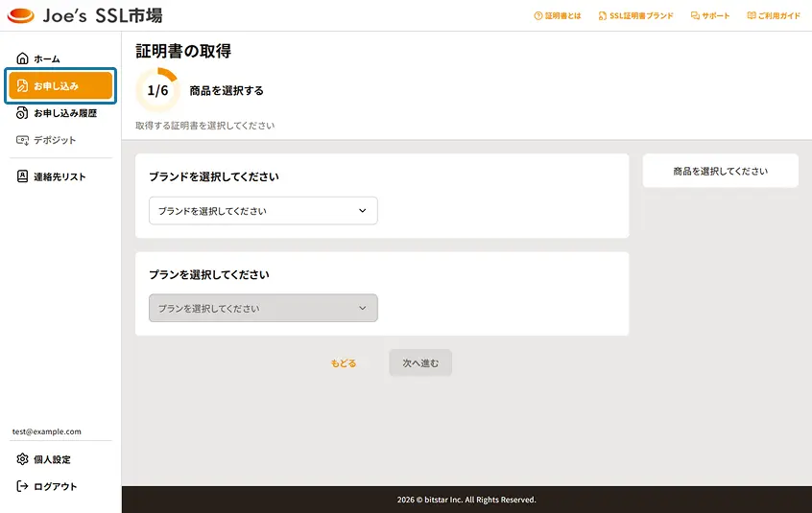Click the bitstar Inc. copyright footer text
The height and width of the screenshot is (513, 812).
[x=466, y=500]
